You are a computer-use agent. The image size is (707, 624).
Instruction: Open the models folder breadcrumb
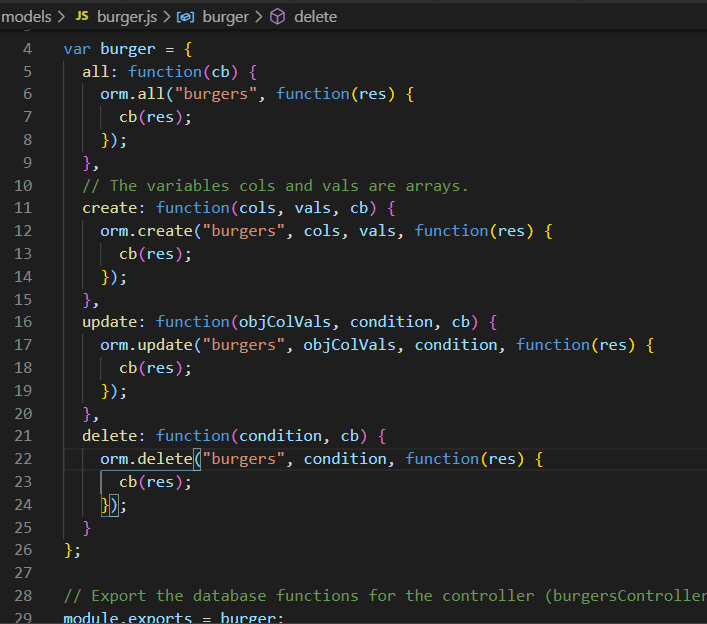point(27,17)
